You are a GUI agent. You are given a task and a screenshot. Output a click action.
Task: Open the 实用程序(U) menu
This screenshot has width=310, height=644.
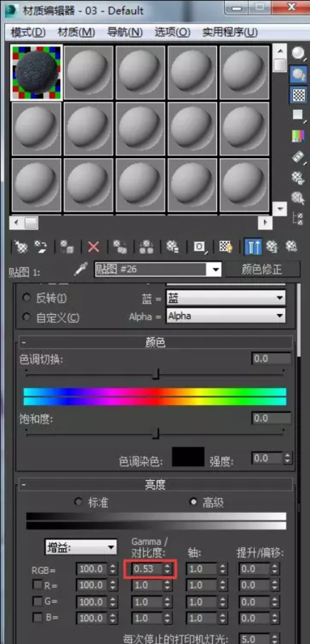pyautogui.click(x=230, y=32)
